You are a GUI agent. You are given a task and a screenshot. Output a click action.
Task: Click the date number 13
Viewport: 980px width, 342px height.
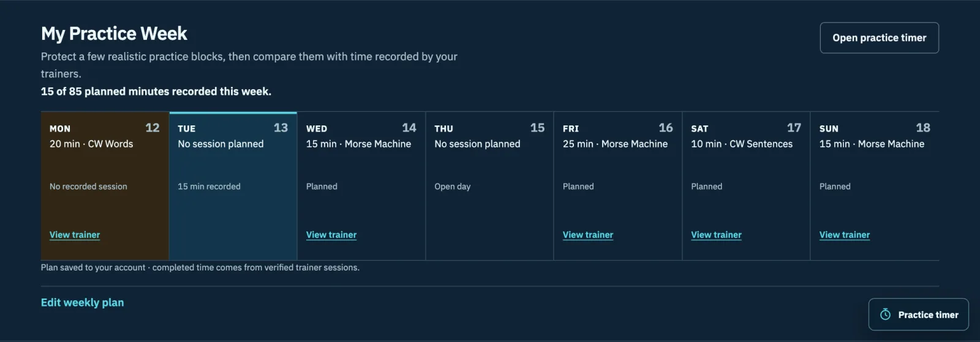pyautogui.click(x=281, y=128)
